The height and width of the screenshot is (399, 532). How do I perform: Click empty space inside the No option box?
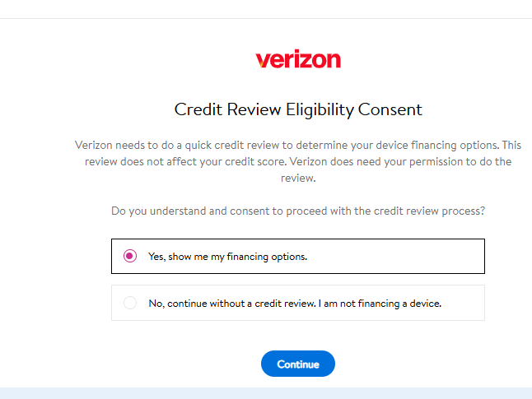click(464, 303)
